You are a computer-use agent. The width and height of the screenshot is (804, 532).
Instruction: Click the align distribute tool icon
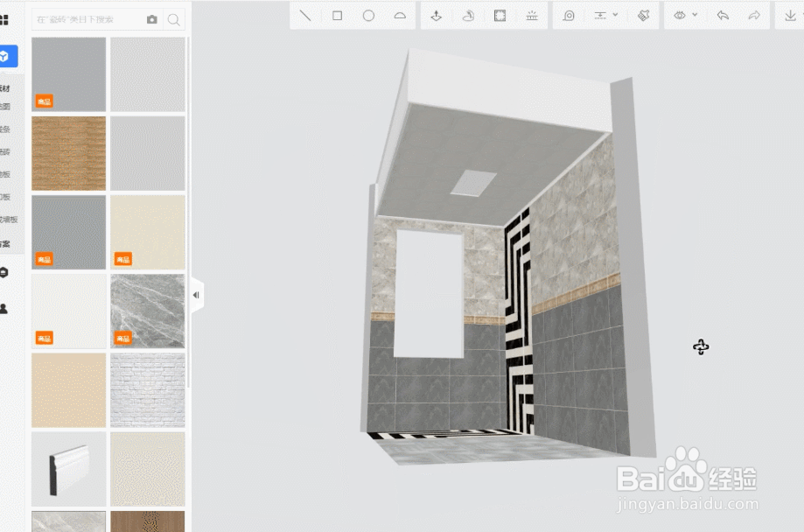coord(600,16)
